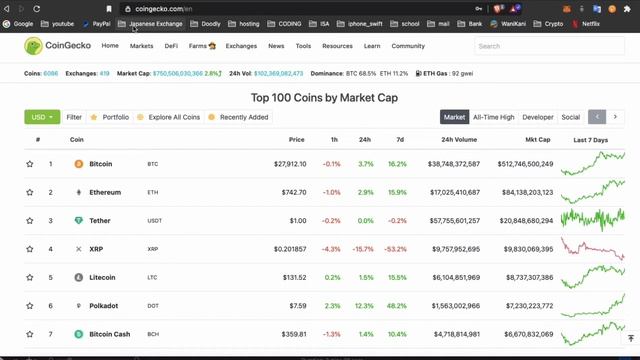This screenshot has height=360, width=640.
Task: Reload the page with refresh icon
Action: [x=37, y=9]
